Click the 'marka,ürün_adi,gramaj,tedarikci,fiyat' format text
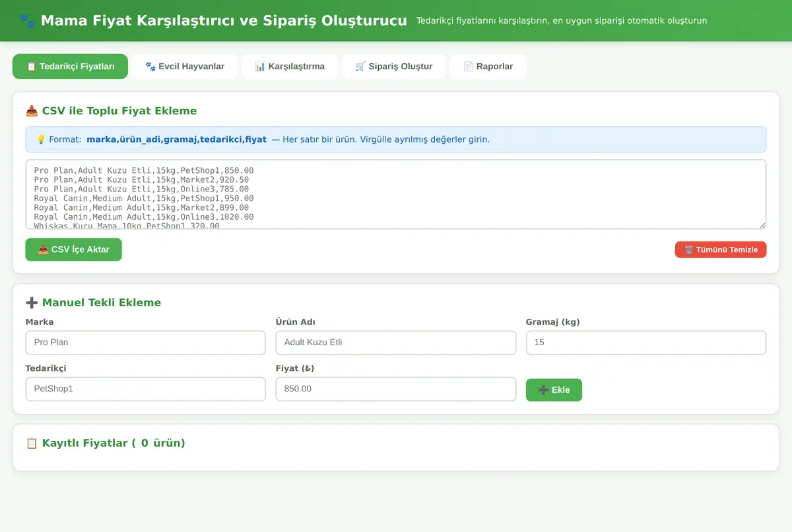Screen dimensions: 792x532 pyautogui.click(x=176, y=139)
